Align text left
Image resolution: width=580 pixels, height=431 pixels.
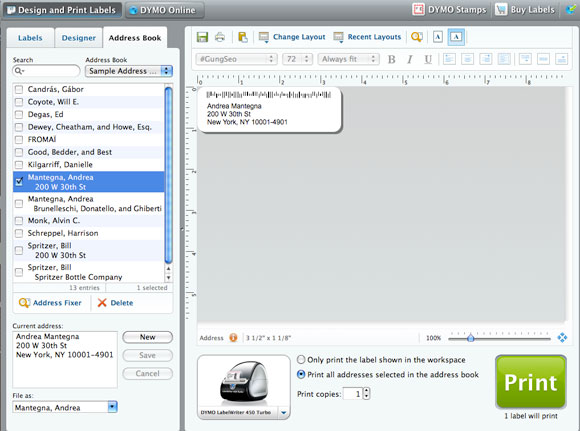click(449, 59)
